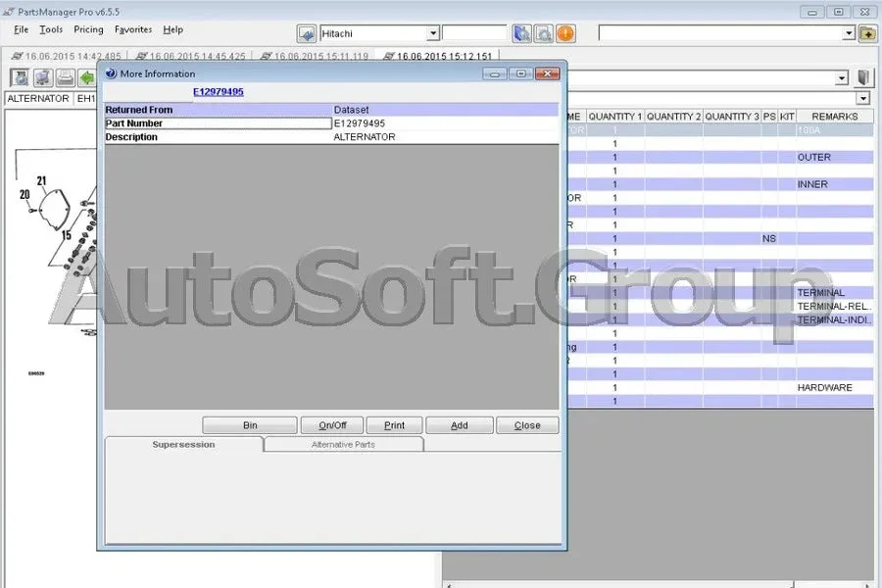Click the Add button in dialog
Screen dimensions: 882x588
459,425
